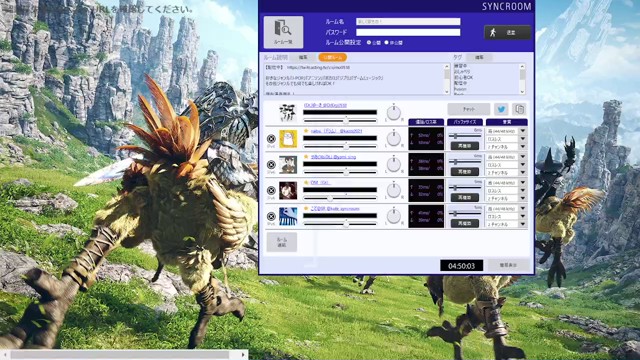Click the leave room walking-person button
Viewport: 640px width, 360px height.
(x=507, y=33)
